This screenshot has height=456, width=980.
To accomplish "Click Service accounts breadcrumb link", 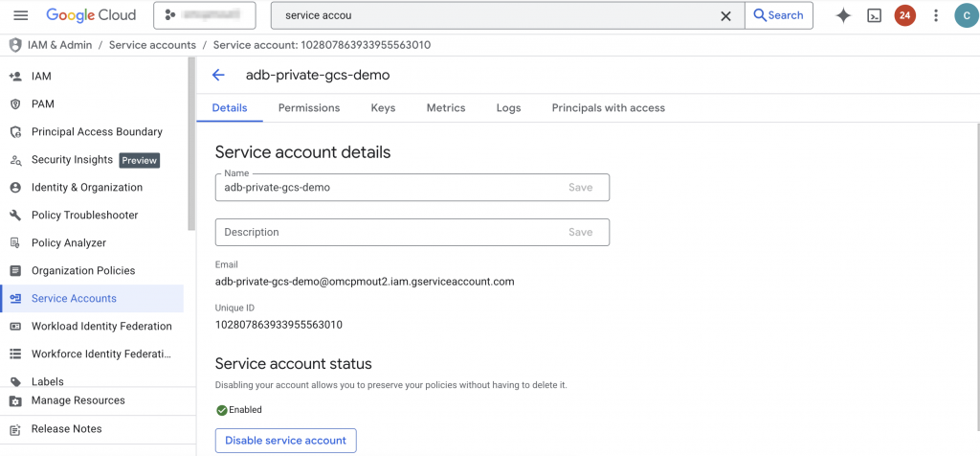I will pyautogui.click(x=152, y=45).
